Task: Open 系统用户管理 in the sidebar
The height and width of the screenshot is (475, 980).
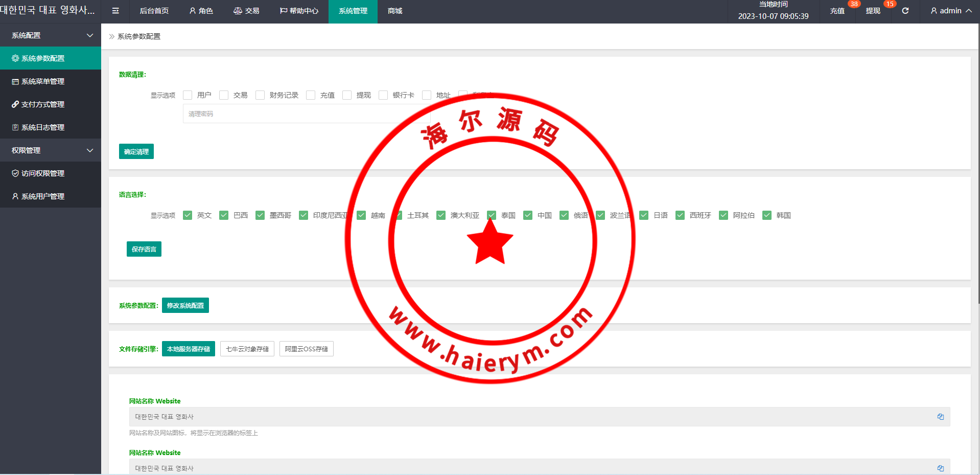Action: click(43, 196)
